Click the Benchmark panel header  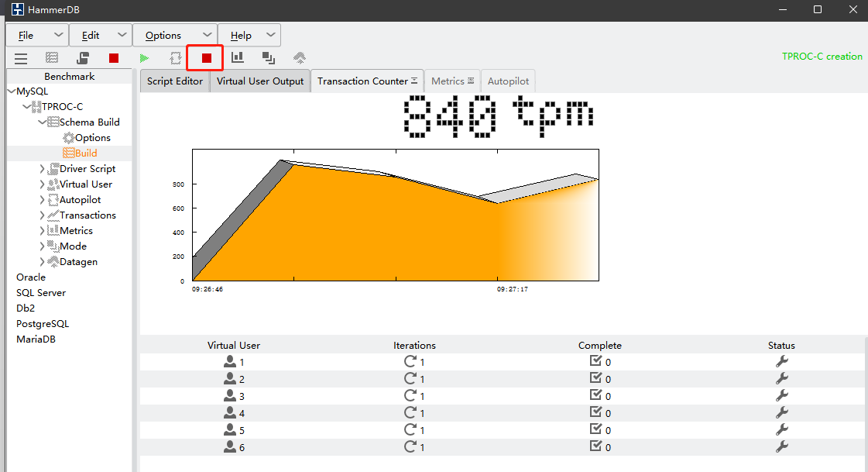point(69,77)
